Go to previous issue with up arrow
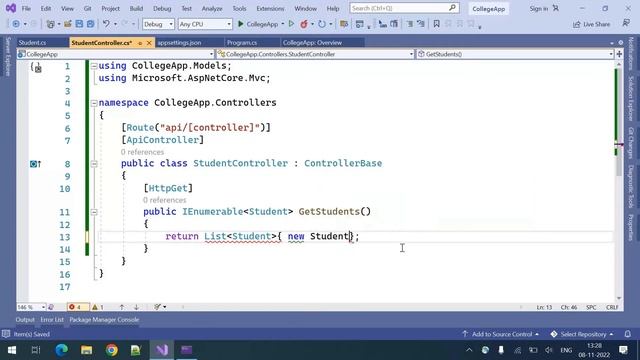 tap(122, 307)
